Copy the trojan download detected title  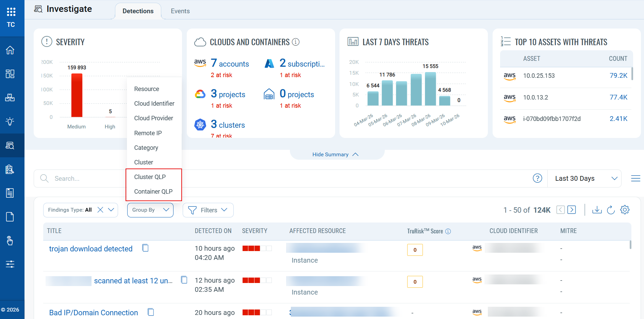click(x=145, y=248)
